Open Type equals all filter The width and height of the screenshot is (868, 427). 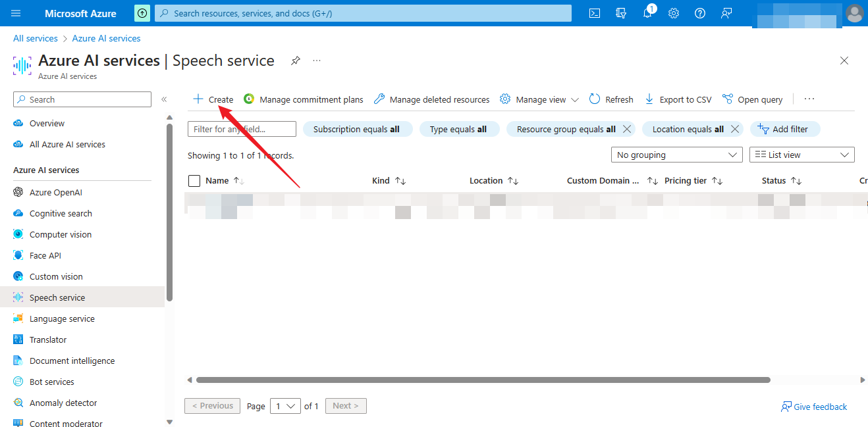click(x=458, y=129)
